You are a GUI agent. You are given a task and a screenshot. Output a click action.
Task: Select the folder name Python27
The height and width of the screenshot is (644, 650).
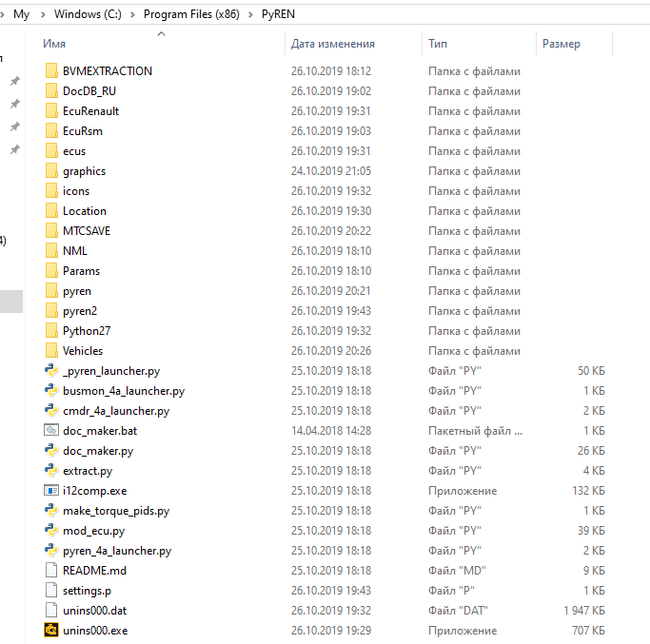87,331
